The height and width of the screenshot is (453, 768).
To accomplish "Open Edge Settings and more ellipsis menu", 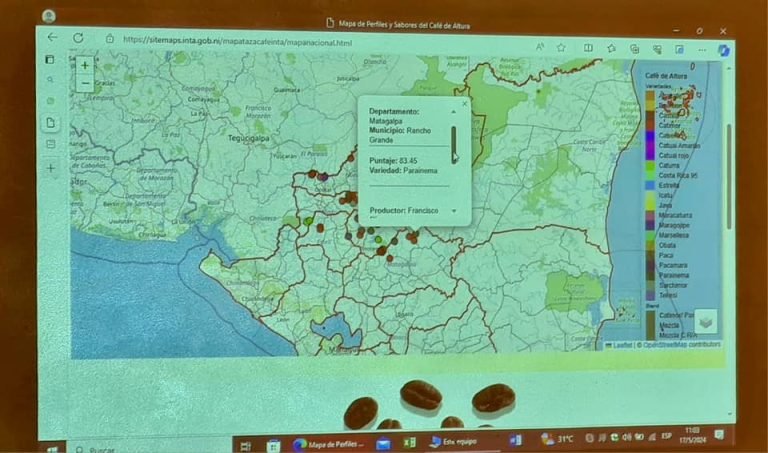I will (x=702, y=50).
